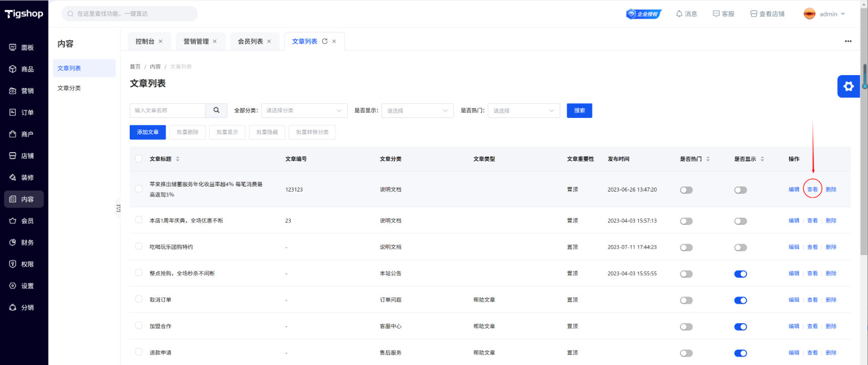Viewport: 868px width, 365px height.
Task: Open the 财务 finance sidebar icon
Action: [x=13, y=242]
